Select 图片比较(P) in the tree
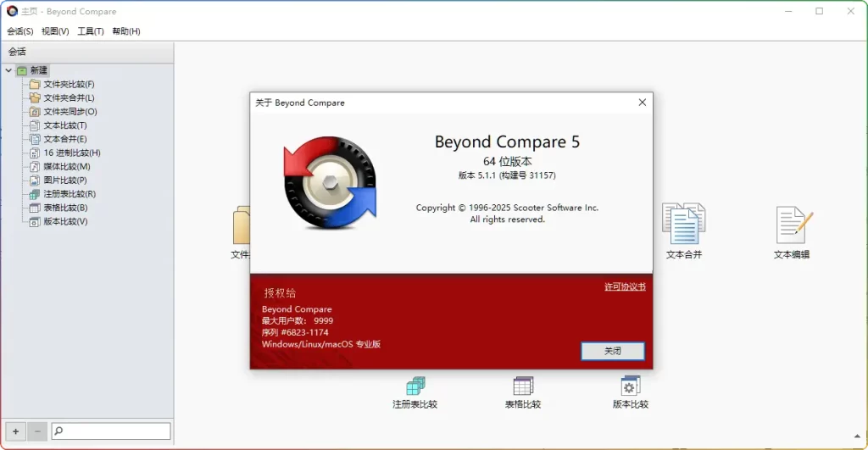 [65, 180]
